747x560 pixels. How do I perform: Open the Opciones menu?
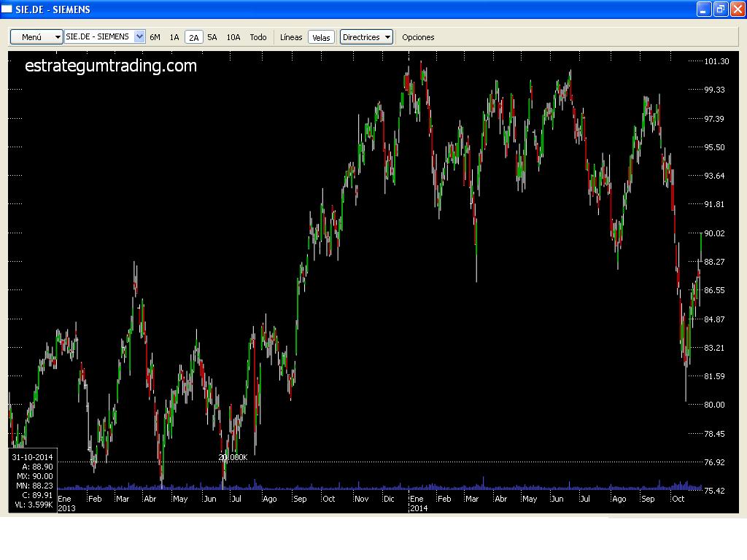click(418, 37)
